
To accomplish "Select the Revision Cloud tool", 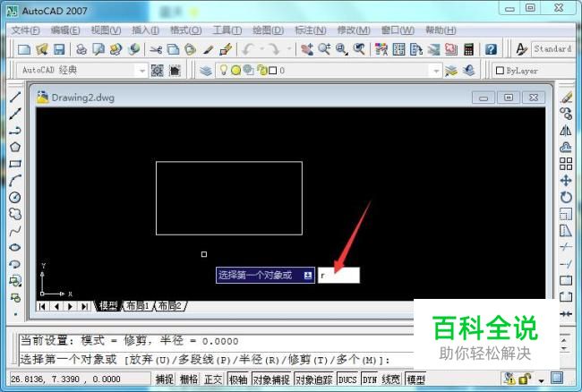I will click(x=15, y=214).
